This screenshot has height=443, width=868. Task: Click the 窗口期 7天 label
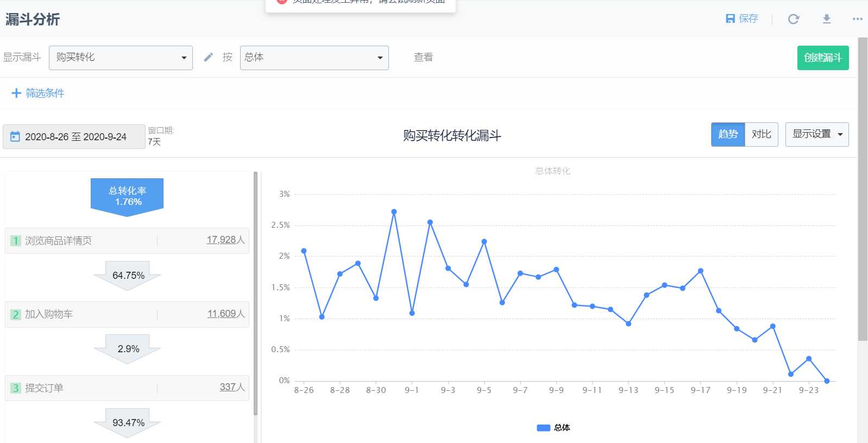point(161,136)
